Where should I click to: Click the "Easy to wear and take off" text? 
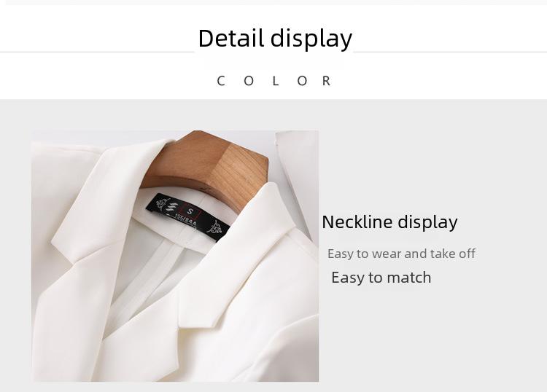click(x=401, y=254)
